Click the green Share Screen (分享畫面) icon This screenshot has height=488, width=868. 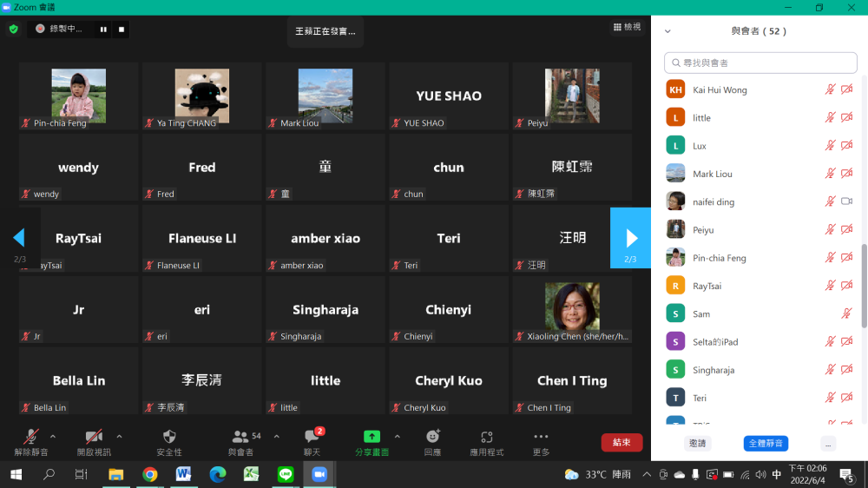click(x=372, y=437)
